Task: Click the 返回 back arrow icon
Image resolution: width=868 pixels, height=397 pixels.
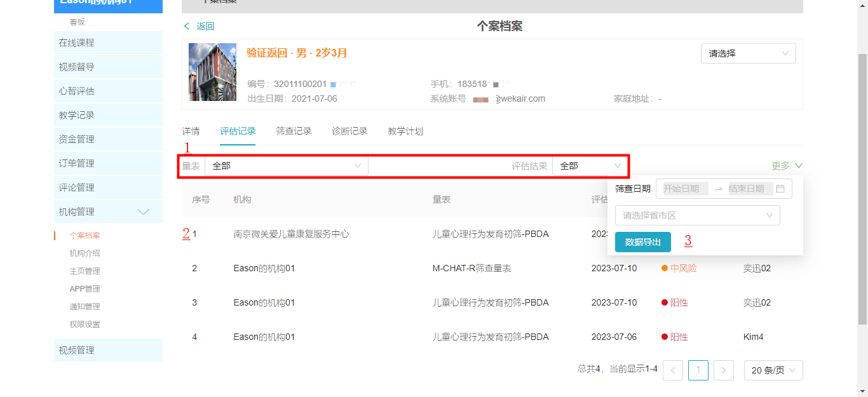Action: [187, 26]
